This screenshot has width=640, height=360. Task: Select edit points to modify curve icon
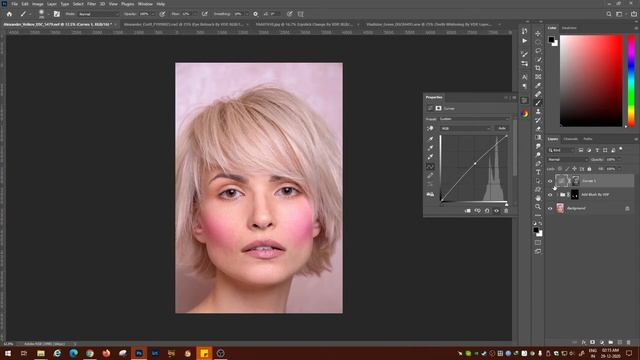coord(430,167)
